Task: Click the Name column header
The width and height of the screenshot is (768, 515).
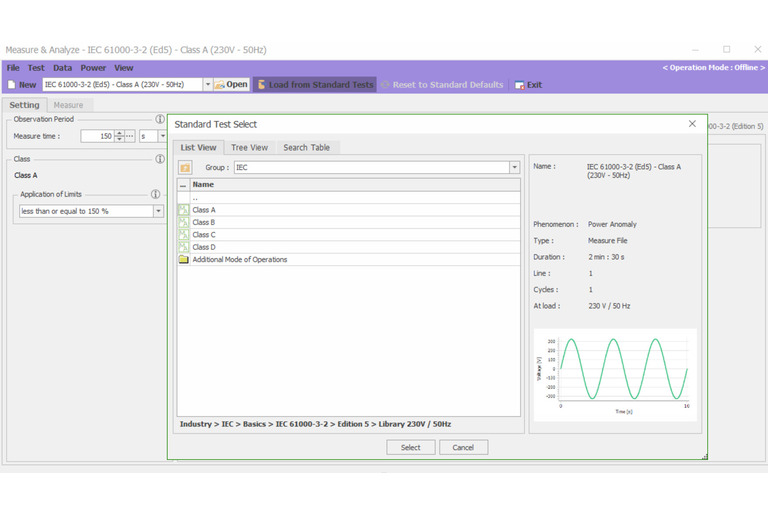Action: (x=355, y=185)
